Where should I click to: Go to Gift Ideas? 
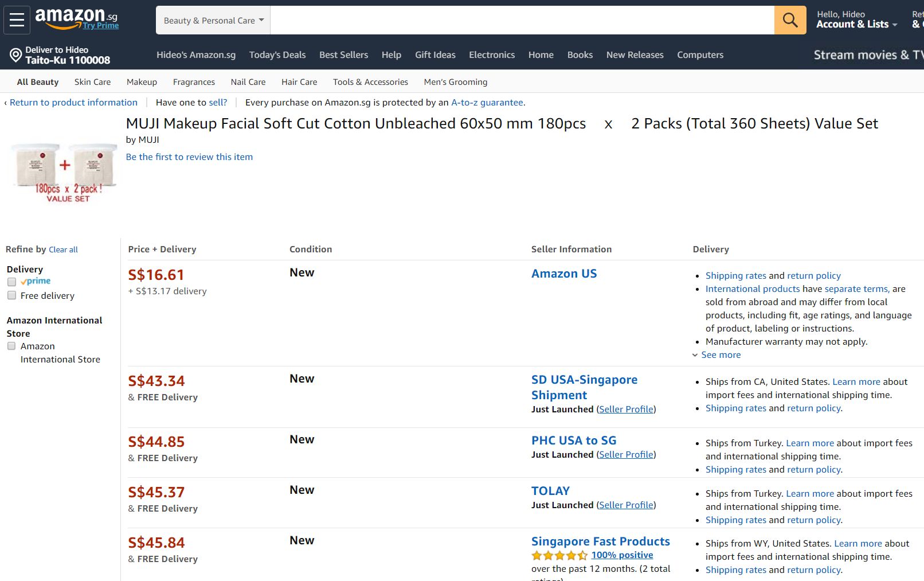(435, 55)
